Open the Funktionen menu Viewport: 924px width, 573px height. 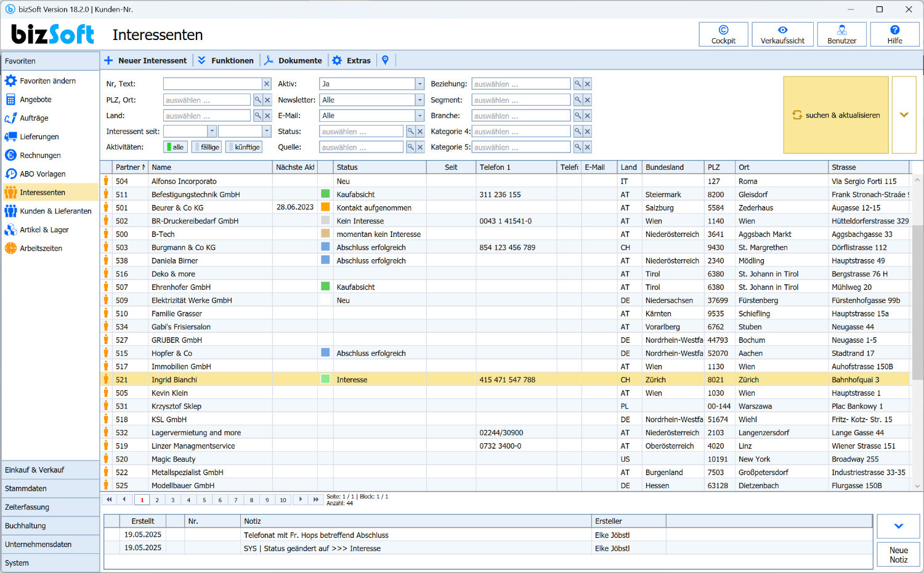coord(225,60)
